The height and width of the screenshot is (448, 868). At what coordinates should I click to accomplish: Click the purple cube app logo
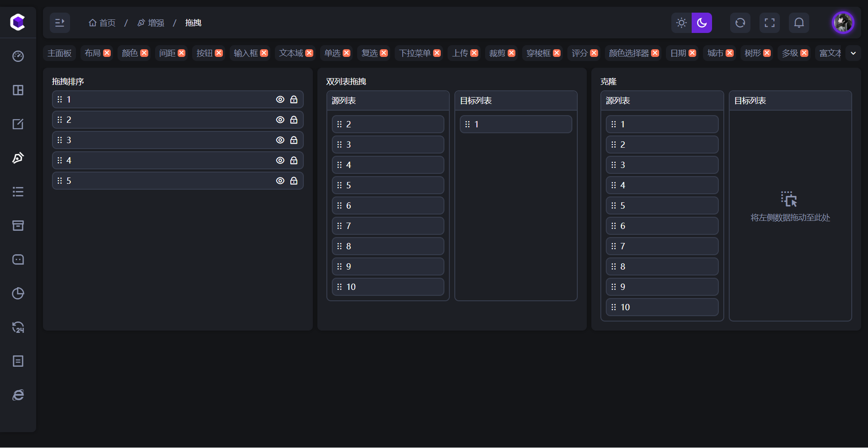tap(18, 22)
